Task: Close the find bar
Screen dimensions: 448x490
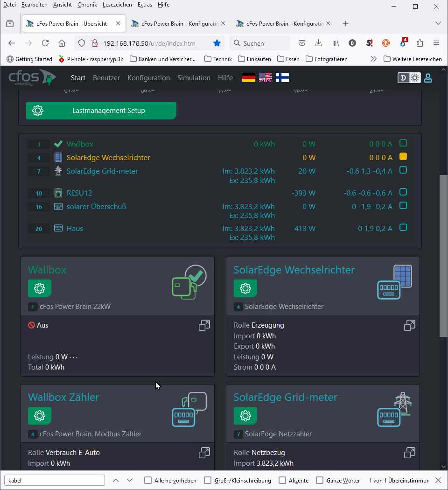Action: [x=438, y=480]
